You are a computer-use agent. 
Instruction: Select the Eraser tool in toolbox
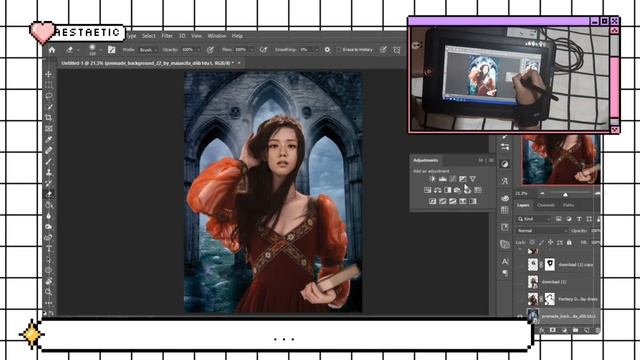click(49, 194)
